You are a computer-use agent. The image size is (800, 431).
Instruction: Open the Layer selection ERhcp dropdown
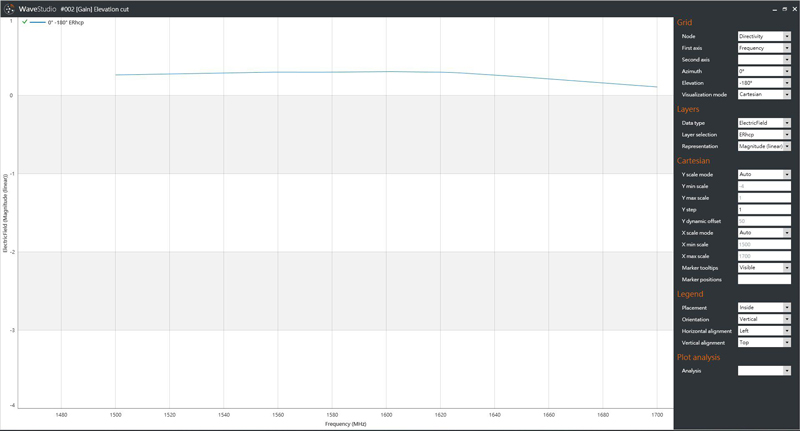point(764,134)
